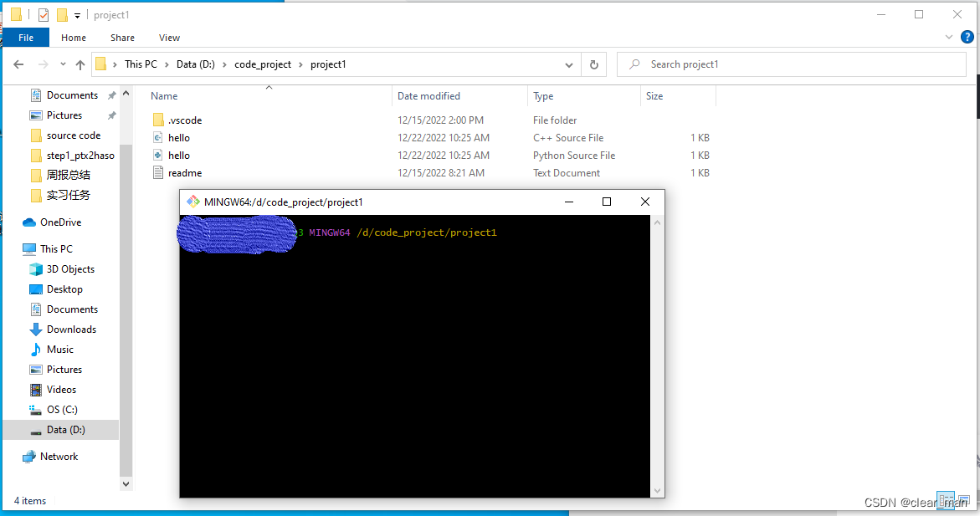This screenshot has height=516, width=980.
Task: Expand chevron after 'Data (D:)' breadcrumb
Action: click(x=224, y=64)
